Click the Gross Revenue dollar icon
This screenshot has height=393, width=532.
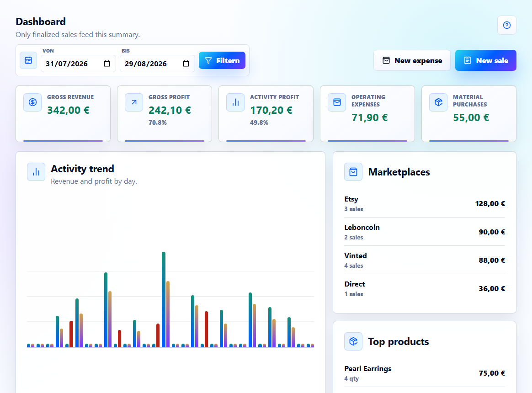tap(32, 102)
